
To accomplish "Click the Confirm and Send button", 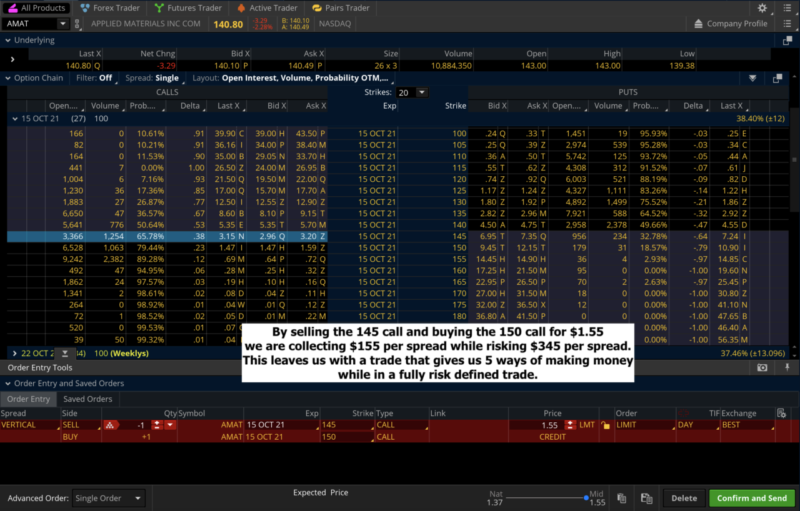I will pyautogui.click(x=752, y=498).
